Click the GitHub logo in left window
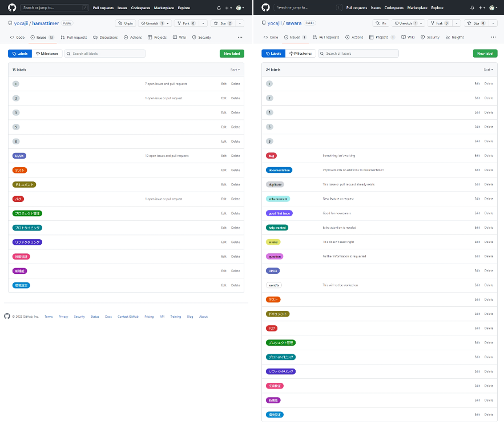The image size is (504, 429). point(12,7)
